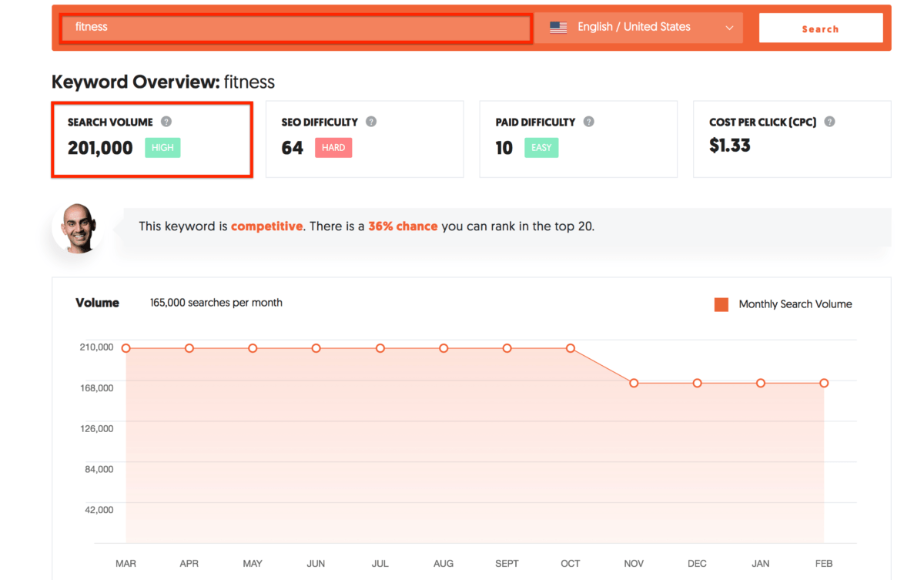Click the 165,000 searches per month text

pos(216,303)
